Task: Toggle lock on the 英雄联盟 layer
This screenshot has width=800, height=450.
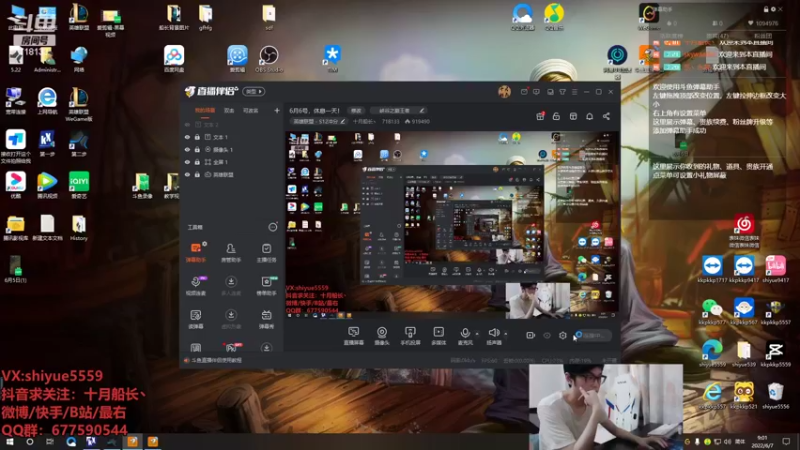Action: (x=197, y=174)
